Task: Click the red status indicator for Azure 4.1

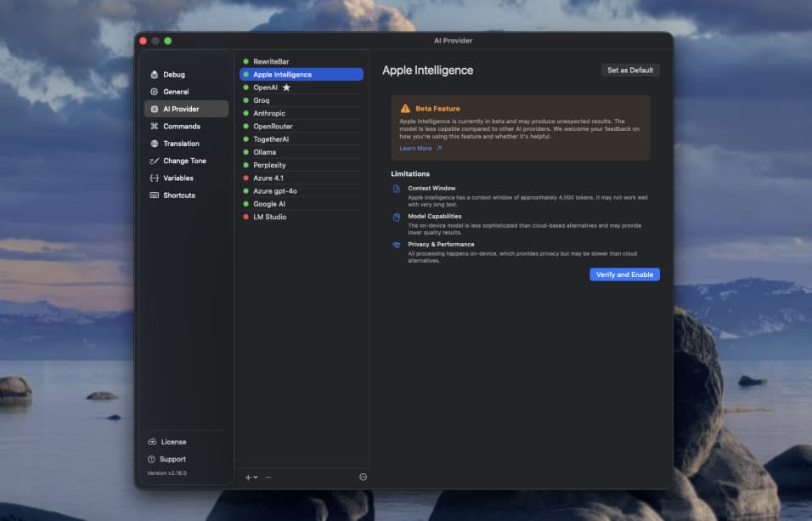Action: click(247, 178)
